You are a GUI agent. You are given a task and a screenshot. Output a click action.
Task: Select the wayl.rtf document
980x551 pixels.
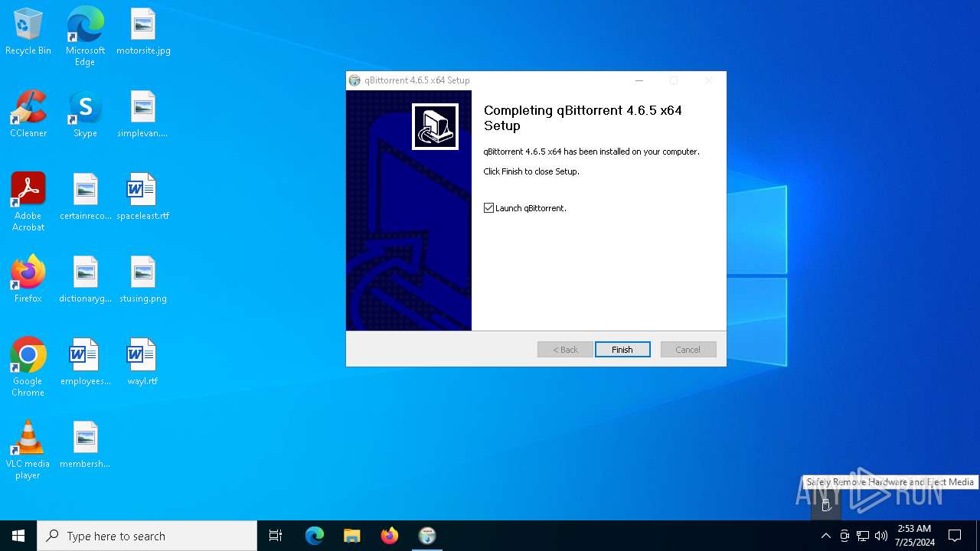coord(143,363)
